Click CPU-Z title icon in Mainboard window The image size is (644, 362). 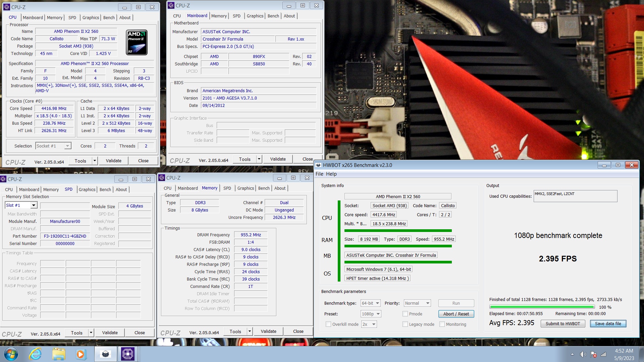pos(171,5)
